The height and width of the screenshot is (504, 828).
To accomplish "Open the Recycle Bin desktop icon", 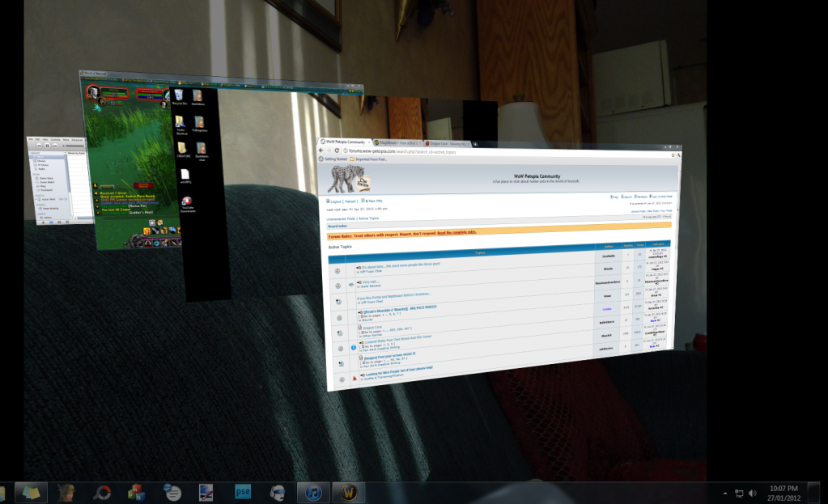I will 179,97.
